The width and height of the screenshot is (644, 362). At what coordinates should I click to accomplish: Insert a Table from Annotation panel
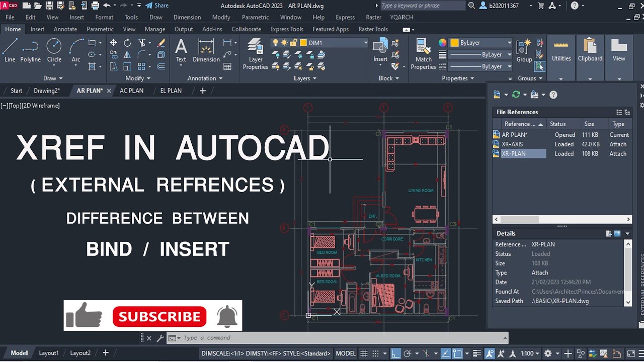pyautogui.click(x=227, y=66)
